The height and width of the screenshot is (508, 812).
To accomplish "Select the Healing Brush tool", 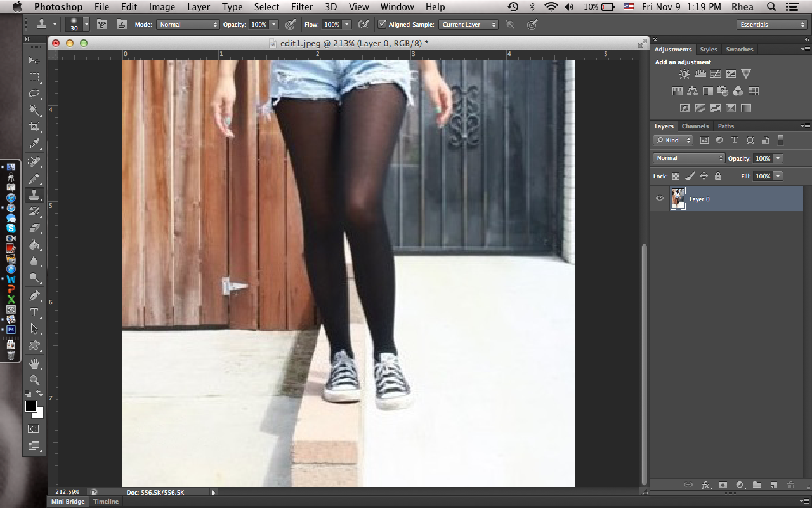I will click(34, 163).
